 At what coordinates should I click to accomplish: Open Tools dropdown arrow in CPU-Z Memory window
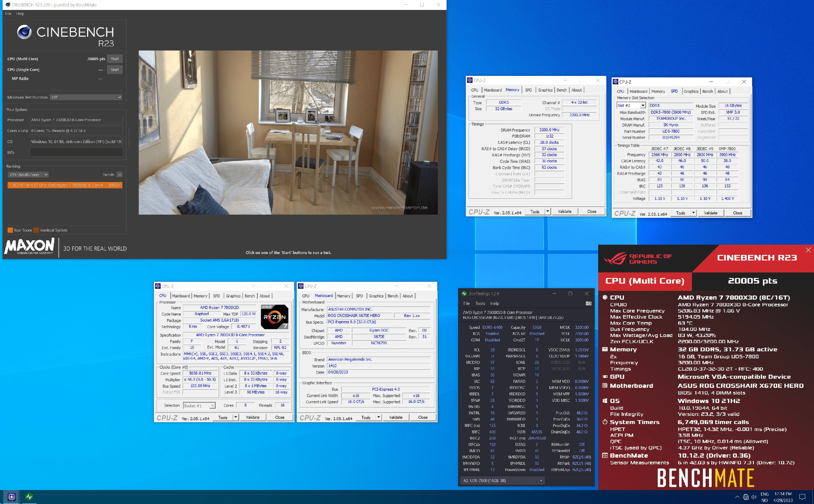tap(547, 211)
